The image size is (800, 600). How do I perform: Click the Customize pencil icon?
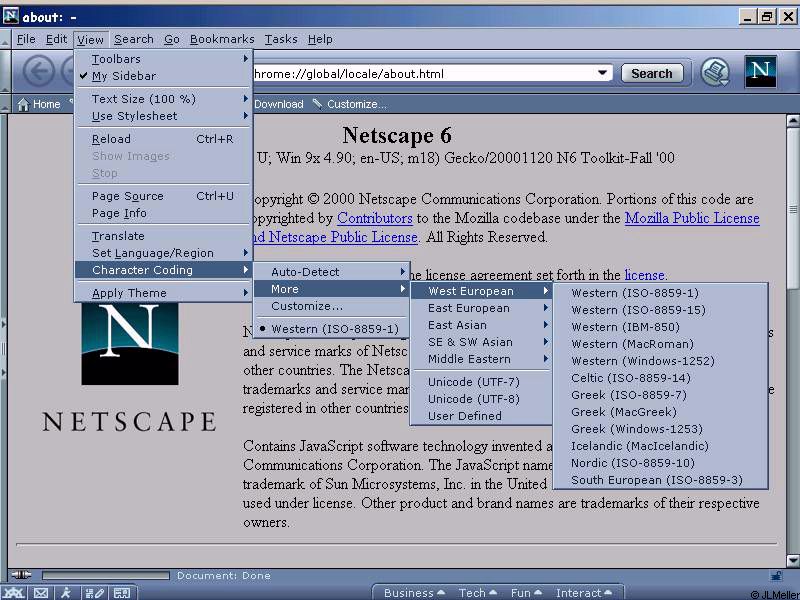[317, 104]
